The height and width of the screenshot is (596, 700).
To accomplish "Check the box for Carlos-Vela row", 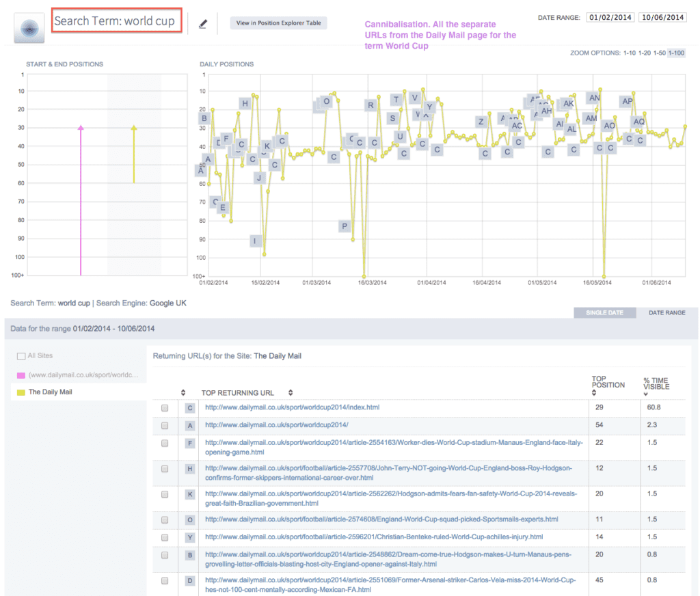I will 165,581.
